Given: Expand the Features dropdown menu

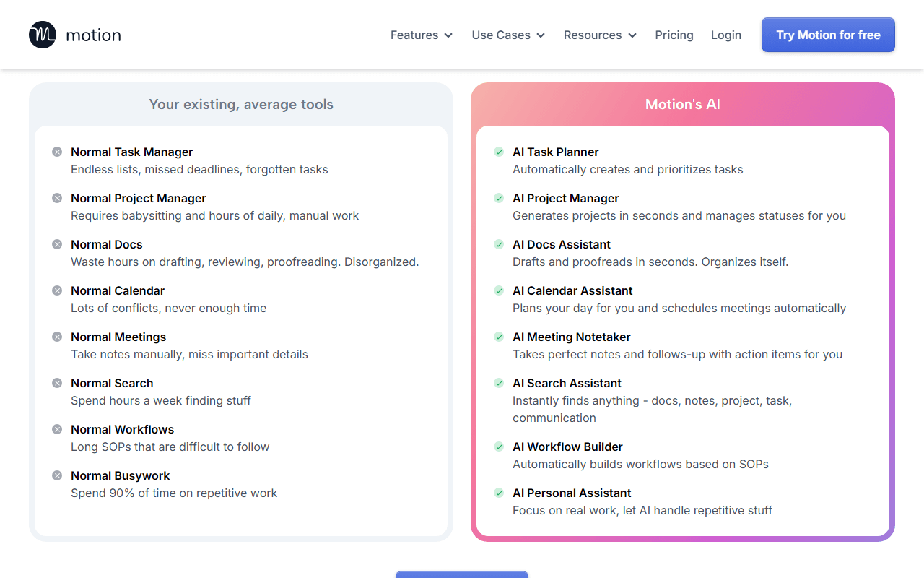Looking at the screenshot, I should (x=422, y=35).
